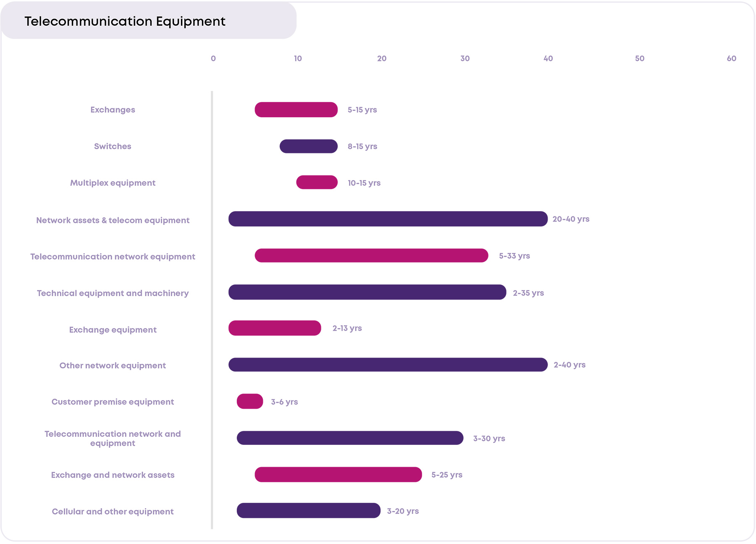
Task: Select the Exchange equipment label
Action: (x=113, y=330)
